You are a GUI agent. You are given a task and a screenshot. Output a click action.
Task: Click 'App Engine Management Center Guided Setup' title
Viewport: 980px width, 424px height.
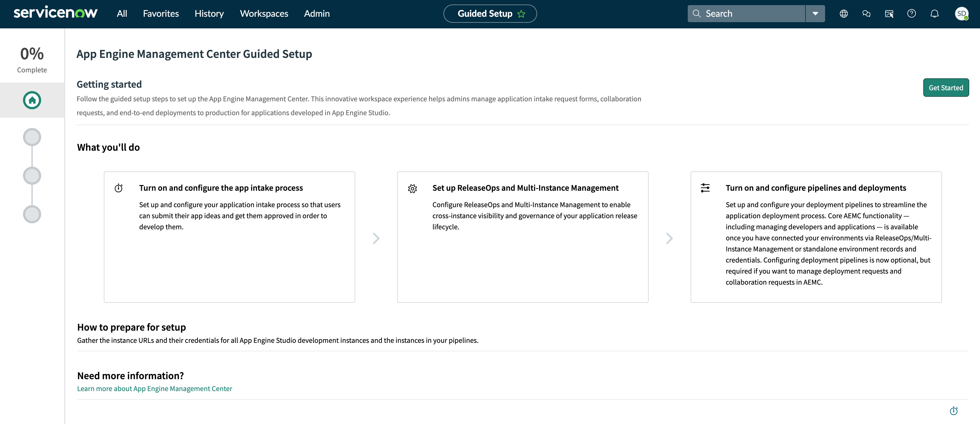pyautogui.click(x=194, y=54)
